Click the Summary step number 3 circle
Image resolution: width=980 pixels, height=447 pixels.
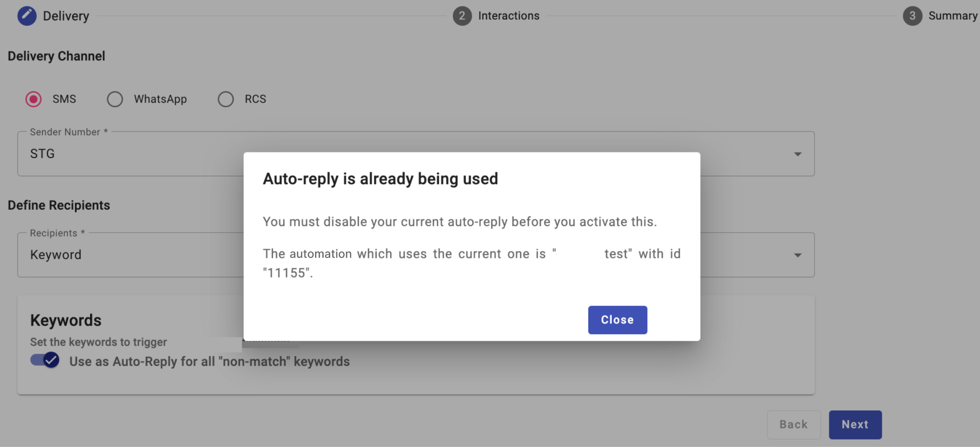[912, 16]
